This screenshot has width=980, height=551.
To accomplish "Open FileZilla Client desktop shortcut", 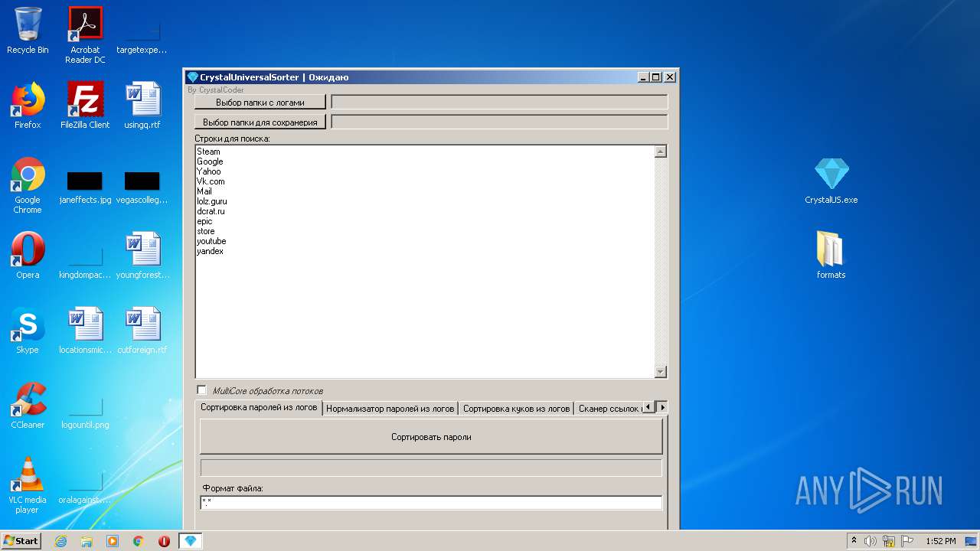I will click(85, 106).
